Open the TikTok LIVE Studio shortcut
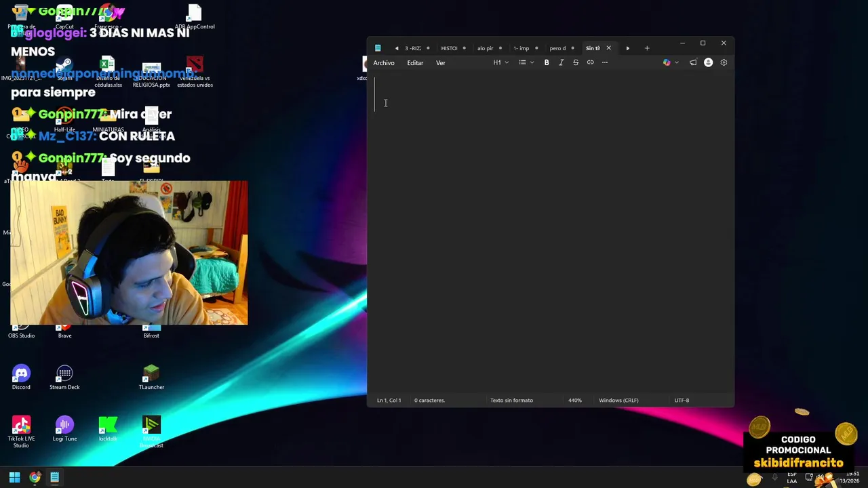Screen dimensions: 868x488 [21, 432]
